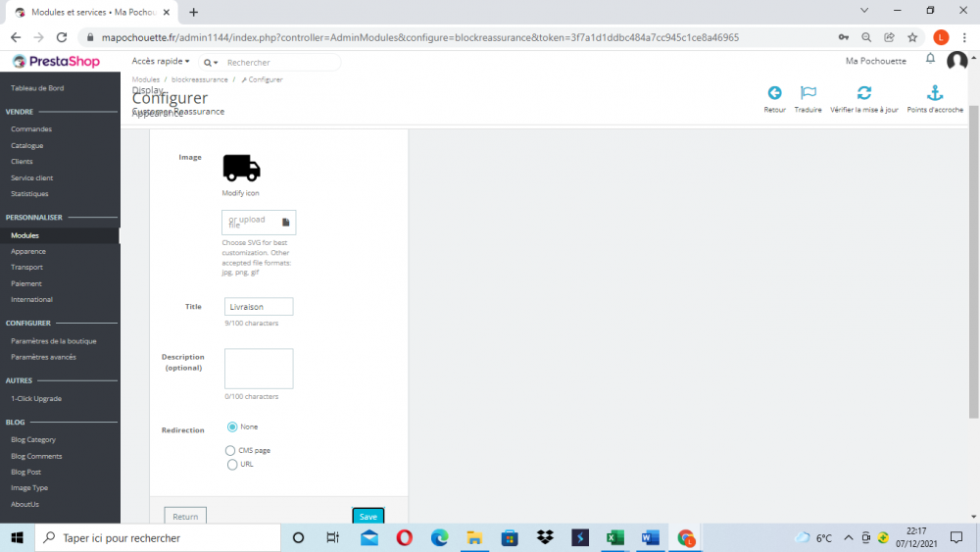Click the PrestaShop logo
This screenshot has width=980, height=552.
[56, 61]
